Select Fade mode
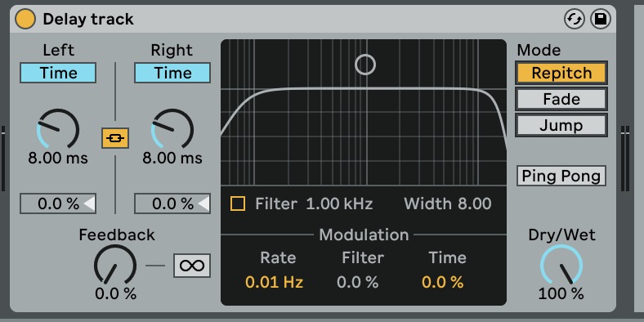Screen dimensions: 644x322 click(x=561, y=100)
